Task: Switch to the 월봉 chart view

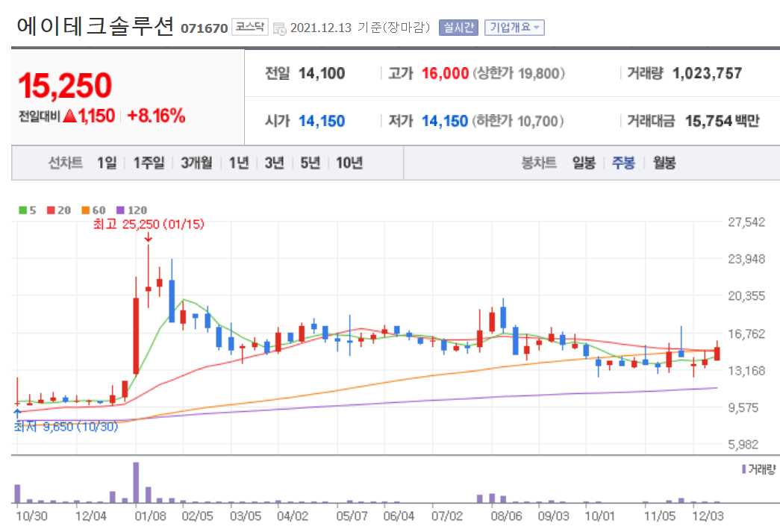Action: click(x=665, y=162)
